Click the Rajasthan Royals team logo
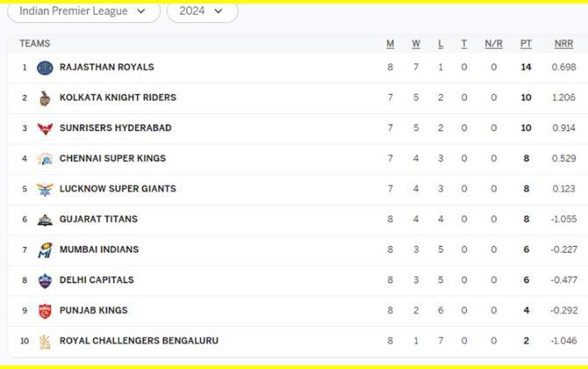The height and width of the screenshot is (369, 588). pos(45,68)
